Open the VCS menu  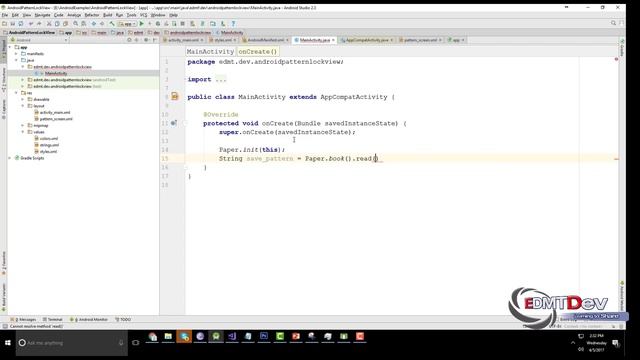pos(144,15)
